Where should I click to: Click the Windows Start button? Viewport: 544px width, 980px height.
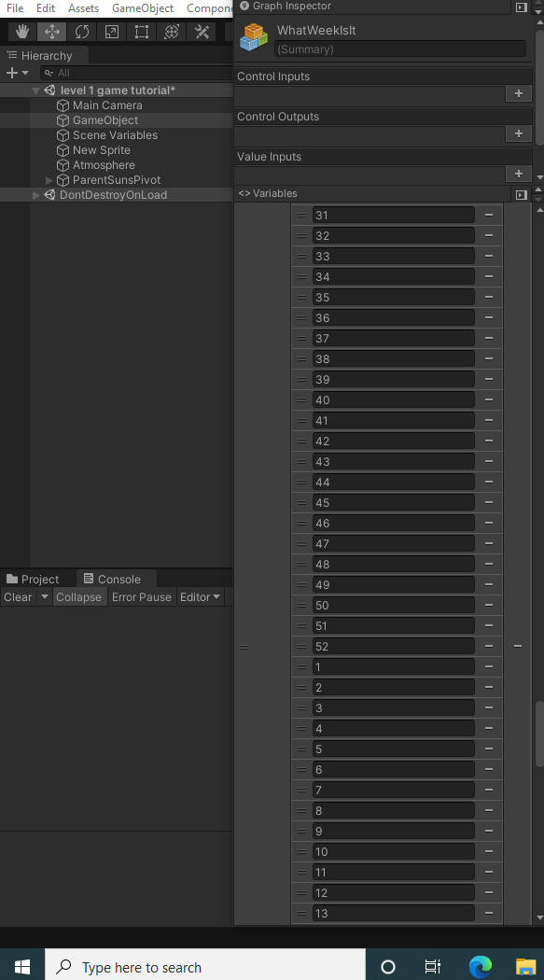21,967
